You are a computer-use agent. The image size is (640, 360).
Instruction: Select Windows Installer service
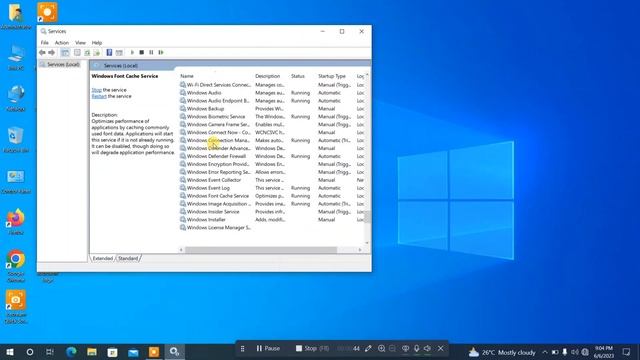(271, 220)
